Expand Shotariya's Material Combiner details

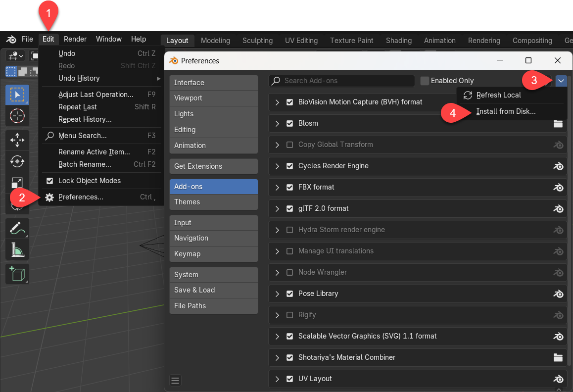coord(278,357)
